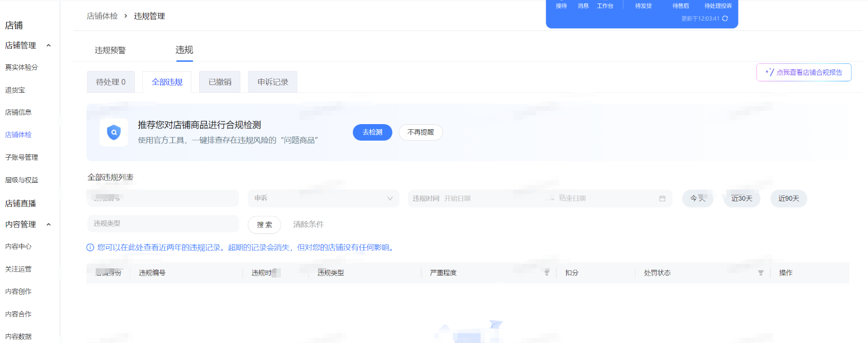Select the 待处理 0 tab
This screenshot has width=868, height=343.
click(111, 82)
